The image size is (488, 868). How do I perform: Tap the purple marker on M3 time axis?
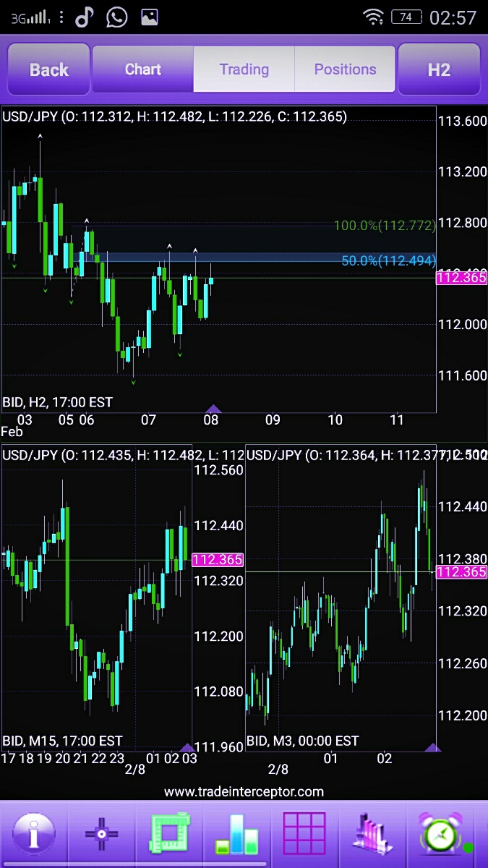432,747
